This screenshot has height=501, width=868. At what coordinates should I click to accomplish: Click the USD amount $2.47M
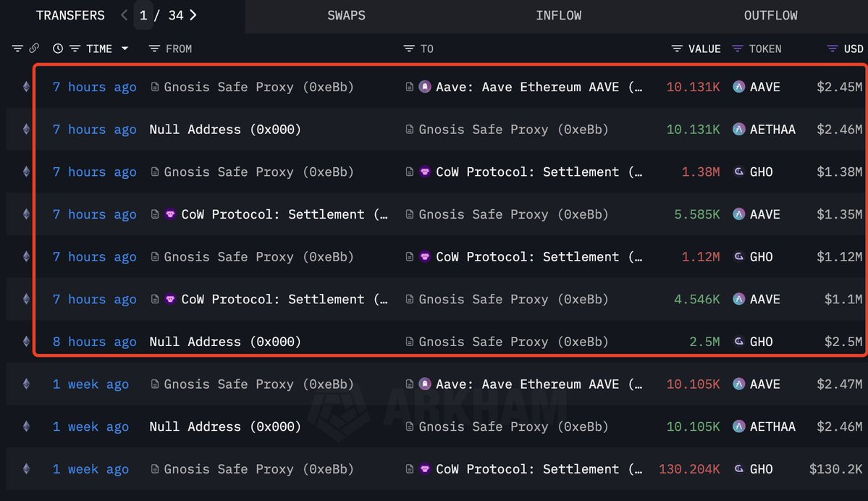tap(839, 384)
